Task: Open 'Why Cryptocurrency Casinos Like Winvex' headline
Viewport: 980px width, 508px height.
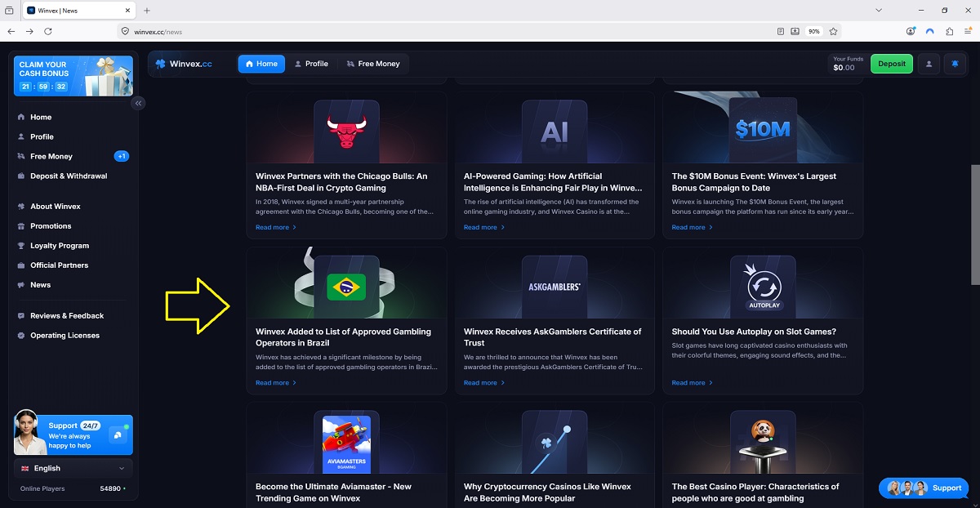Action: click(547, 492)
